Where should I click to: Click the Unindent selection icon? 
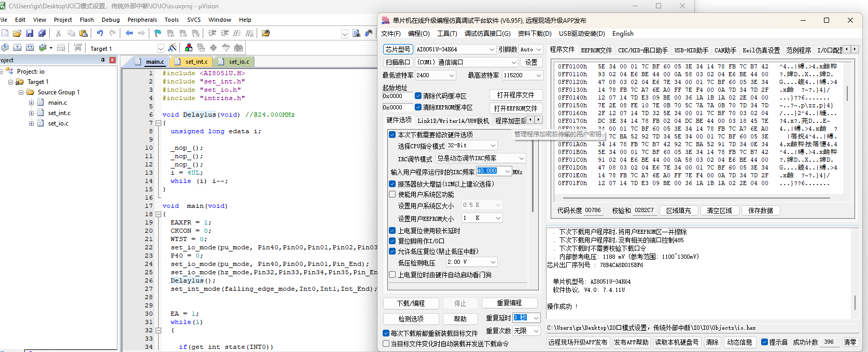[225, 33]
